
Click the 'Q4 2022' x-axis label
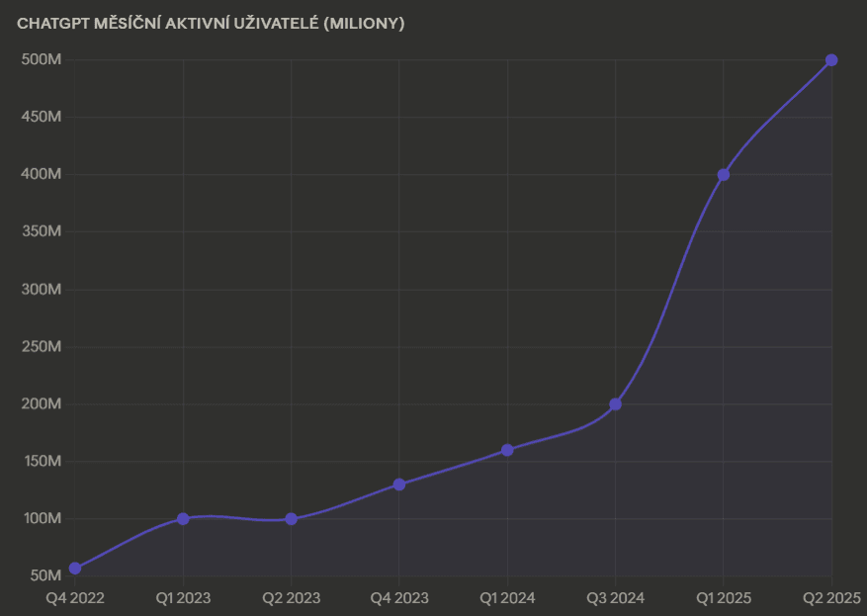[x=75, y=598]
